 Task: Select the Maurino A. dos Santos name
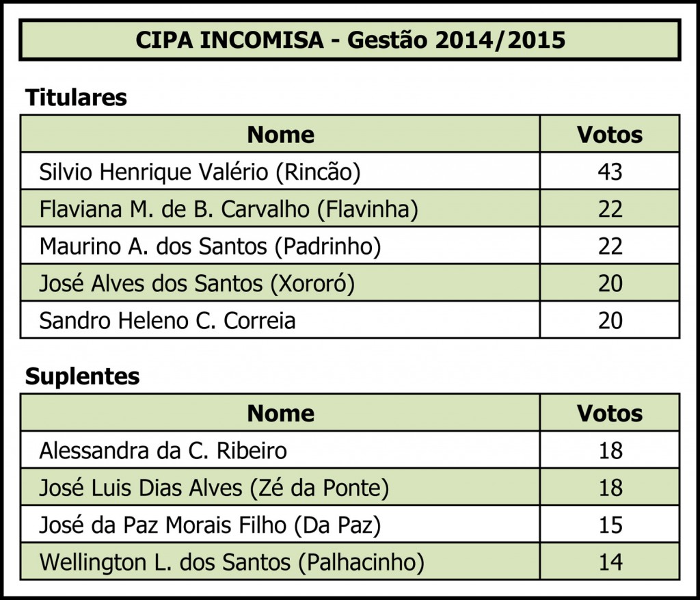click(x=210, y=246)
